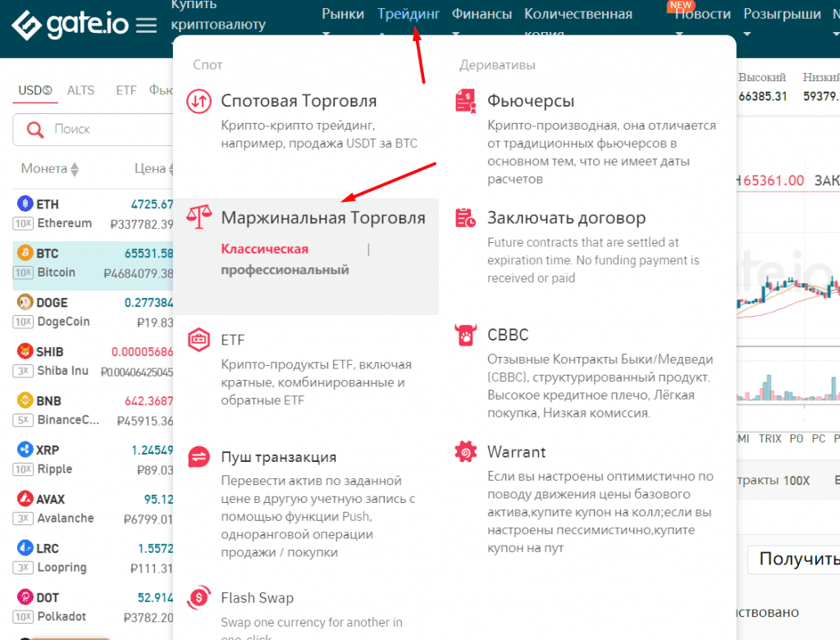Image resolution: width=840 pixels, height=640 pixels.
Task: Sort the list by Монета column
Action: [50, 169]
